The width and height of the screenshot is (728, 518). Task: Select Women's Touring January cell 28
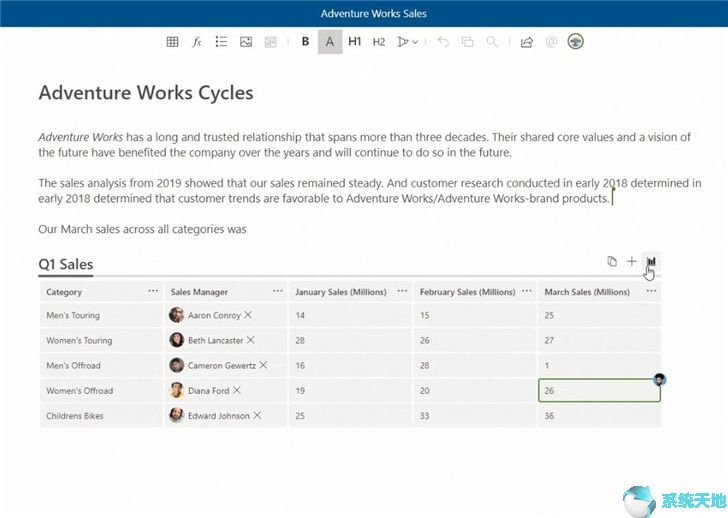(350, 340)
